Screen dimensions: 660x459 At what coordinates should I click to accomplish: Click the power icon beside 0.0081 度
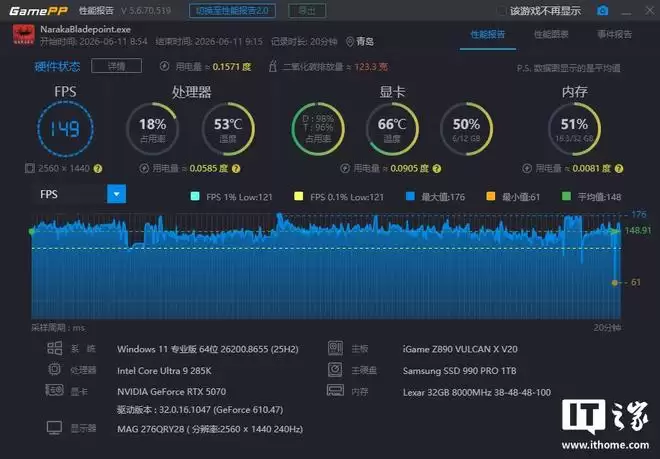click(x=527, y=168)
